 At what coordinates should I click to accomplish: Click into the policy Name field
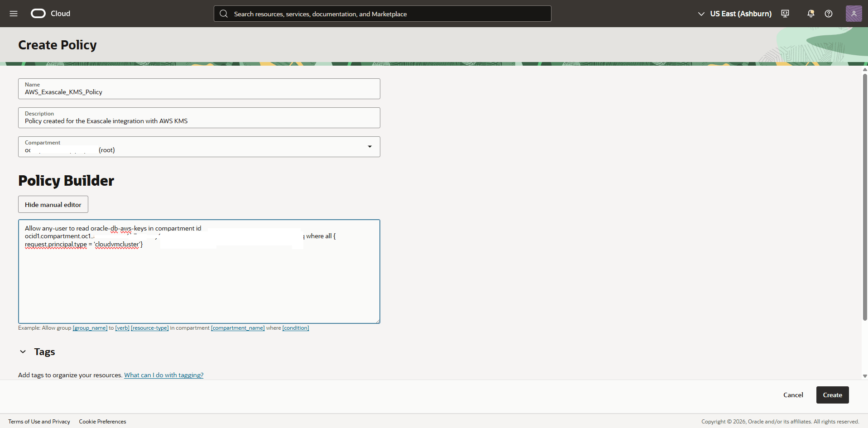199,89
